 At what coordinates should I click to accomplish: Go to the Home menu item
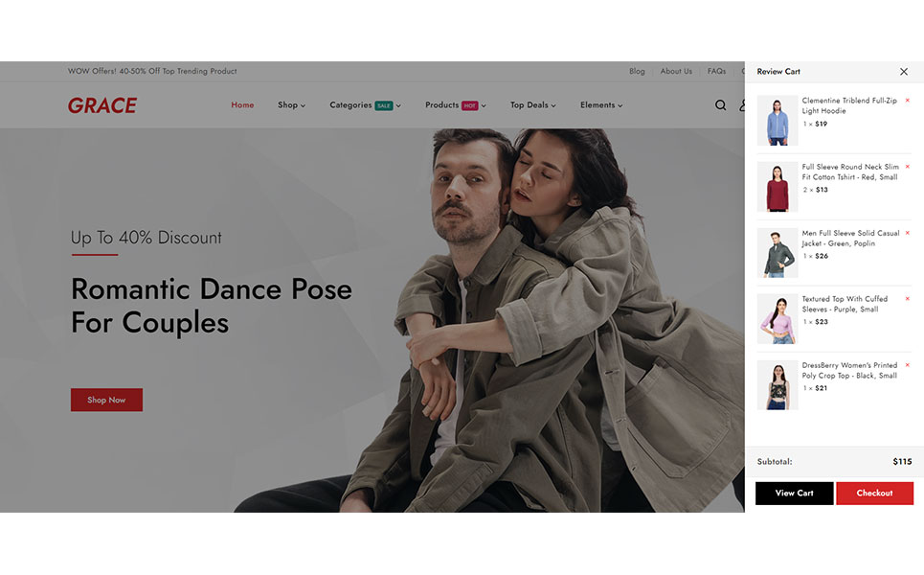click(x=242, y=105)
